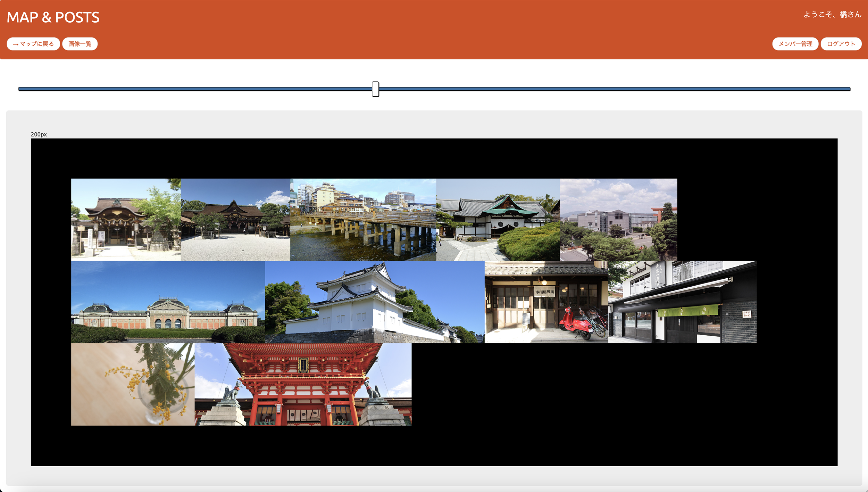Click the マップに戻る button
Viewport: 868px width, 492px height.
(33, 44)
